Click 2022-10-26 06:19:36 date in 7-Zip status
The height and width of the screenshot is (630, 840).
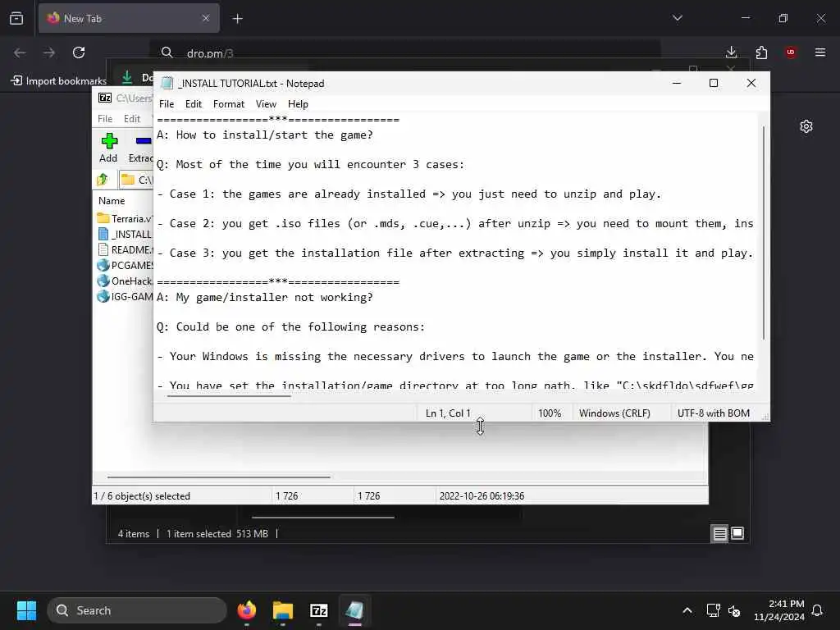(x=482, y=496)
